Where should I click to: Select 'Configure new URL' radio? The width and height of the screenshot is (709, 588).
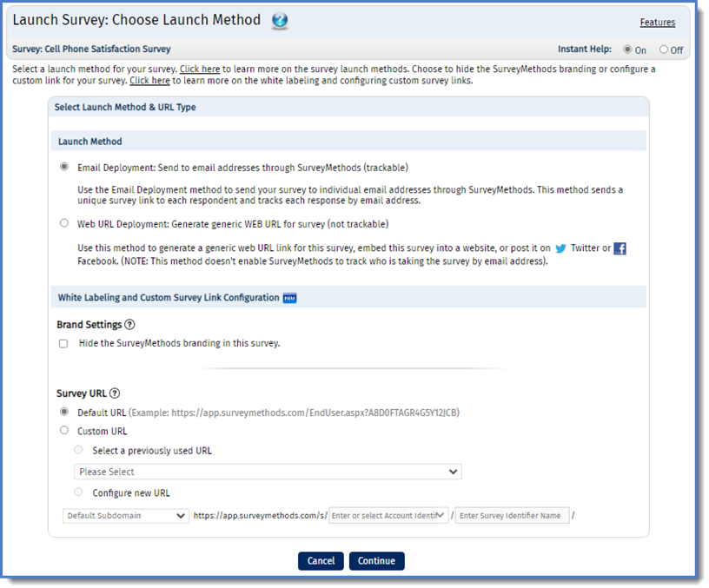79,492
